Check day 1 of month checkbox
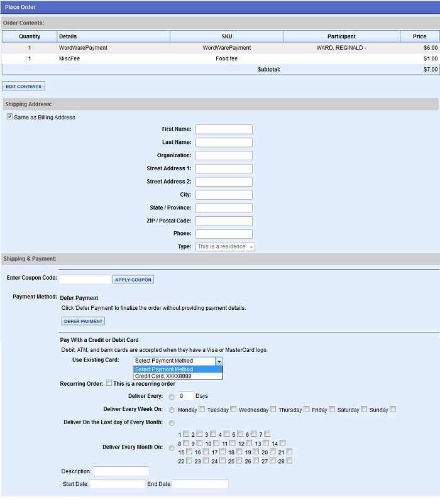 [186, 434]
